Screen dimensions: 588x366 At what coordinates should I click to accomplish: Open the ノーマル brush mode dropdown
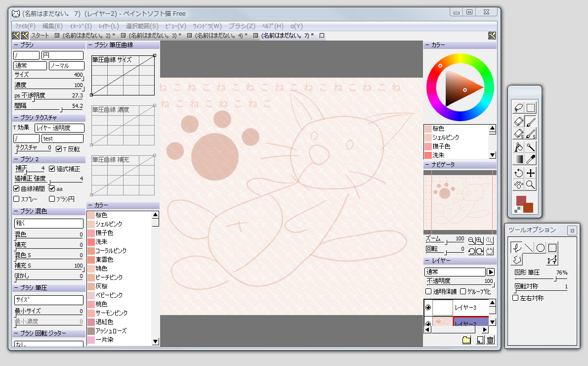66,65
